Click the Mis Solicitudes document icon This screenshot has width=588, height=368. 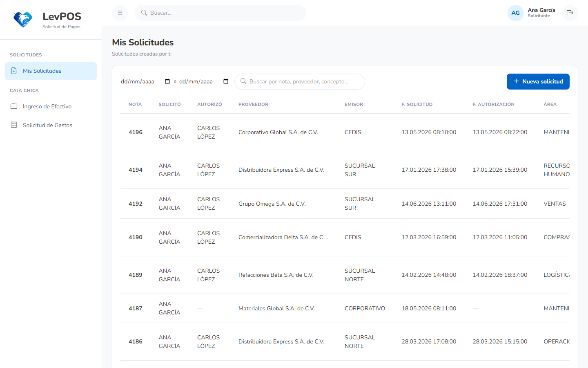click(x=14, y=71)
